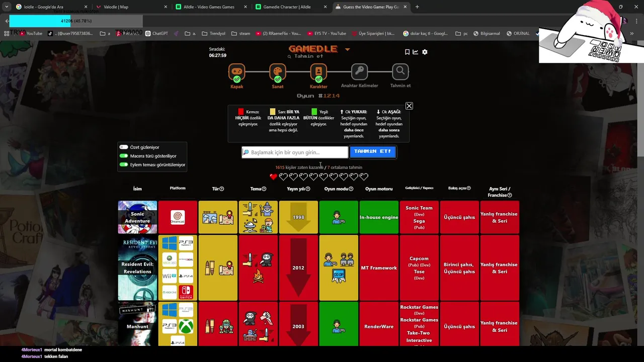Toggle the Özet gizleniyor switch
The width and height of the screenshot is (644, 362).
124,147
